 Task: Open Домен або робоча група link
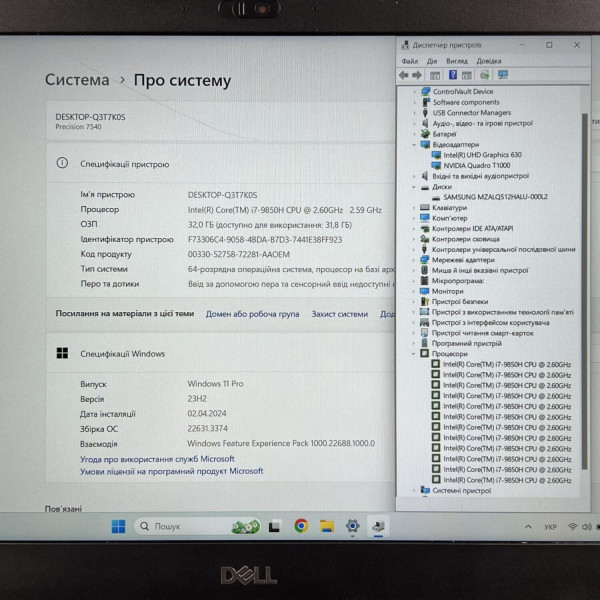(253, 314)
